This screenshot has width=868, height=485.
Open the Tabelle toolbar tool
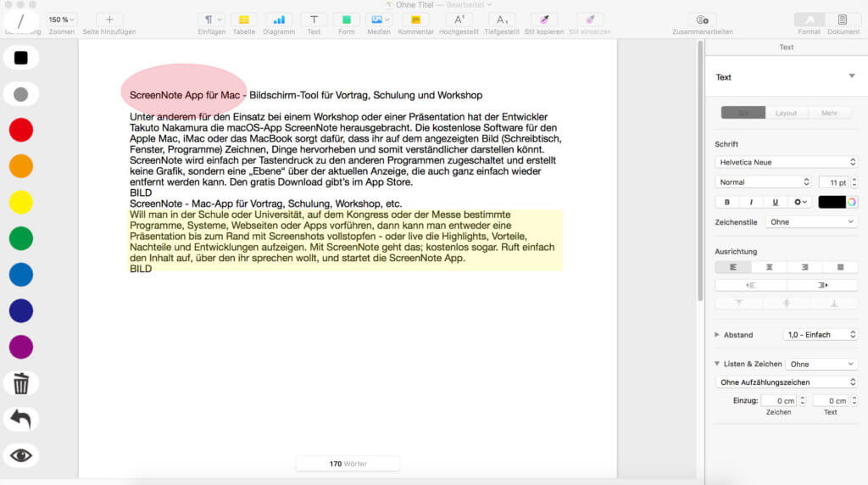click(244, 20)
